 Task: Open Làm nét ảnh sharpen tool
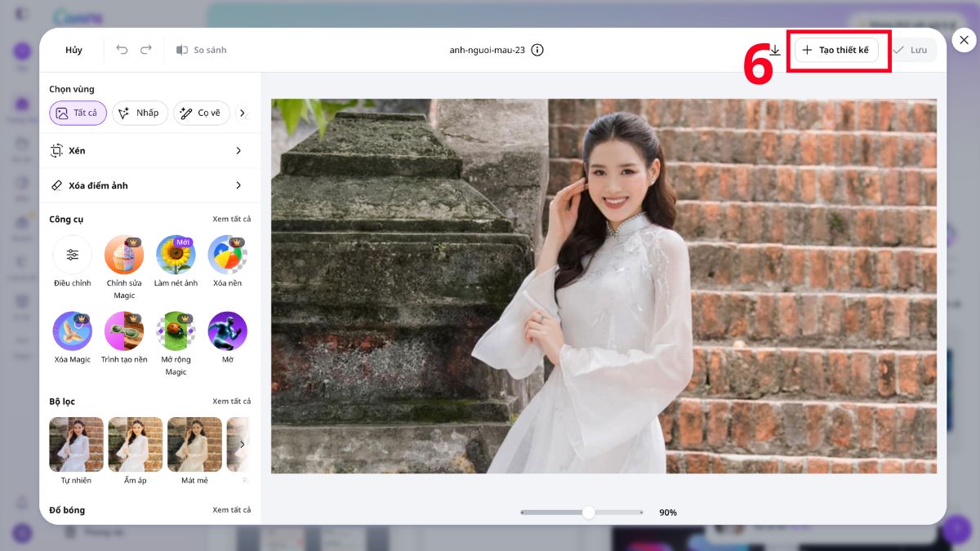pyautogui.click(x=176, y=261)
